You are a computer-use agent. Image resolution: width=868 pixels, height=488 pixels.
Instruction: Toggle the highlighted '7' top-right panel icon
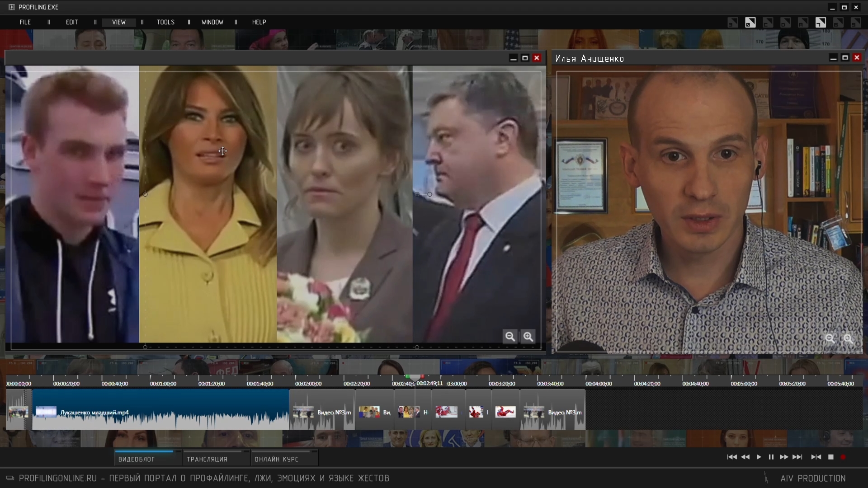pyautogui.click(x=821, y=23)
